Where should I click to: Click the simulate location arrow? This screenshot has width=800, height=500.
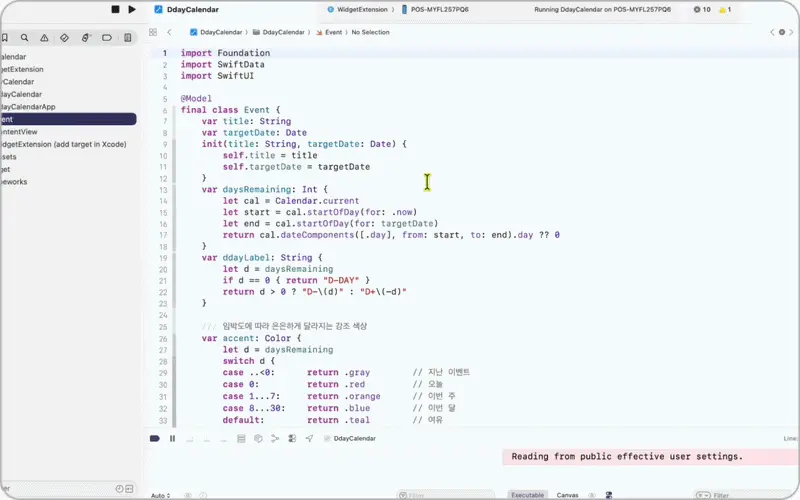pos(309,438)
